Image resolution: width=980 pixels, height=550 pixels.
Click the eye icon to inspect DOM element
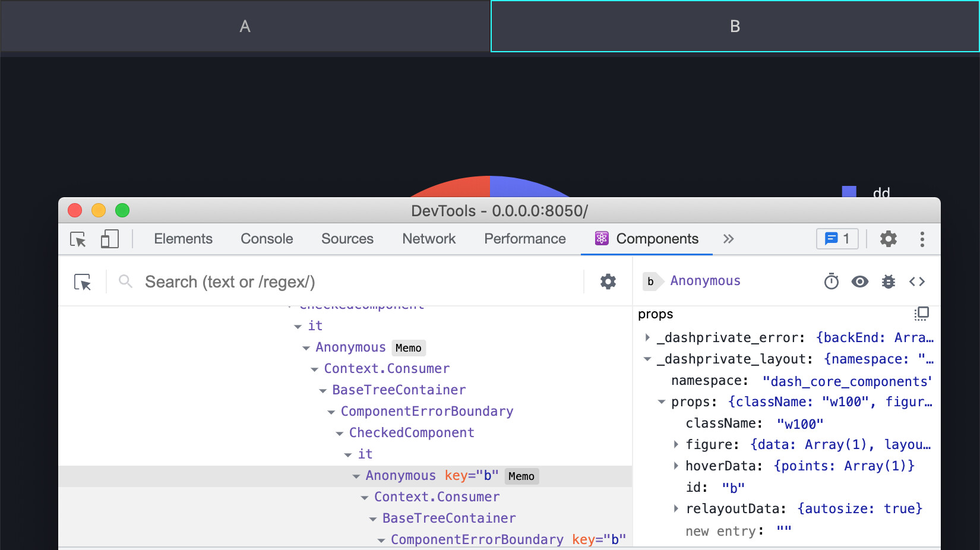(x=859, y=282)
